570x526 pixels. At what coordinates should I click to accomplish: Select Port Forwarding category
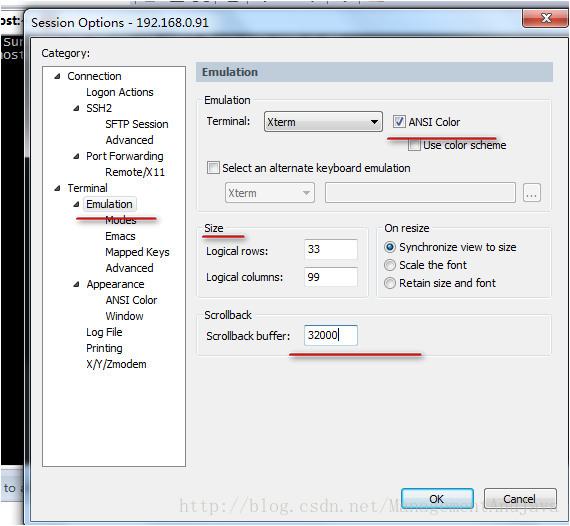(x=125, y=156)
